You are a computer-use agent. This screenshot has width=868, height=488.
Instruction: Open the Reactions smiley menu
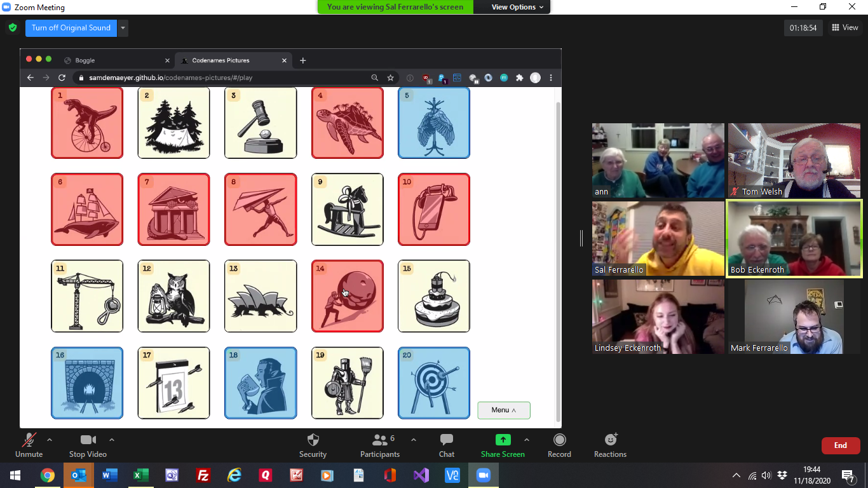pyautogui.click(x=611, y=440)
